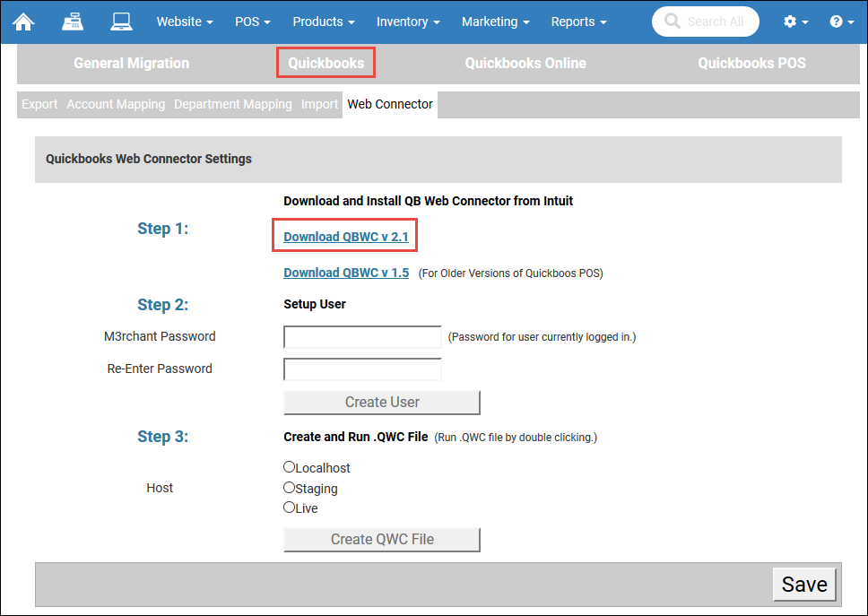Click the Save button
868x616 pixels.
point(804,585)
